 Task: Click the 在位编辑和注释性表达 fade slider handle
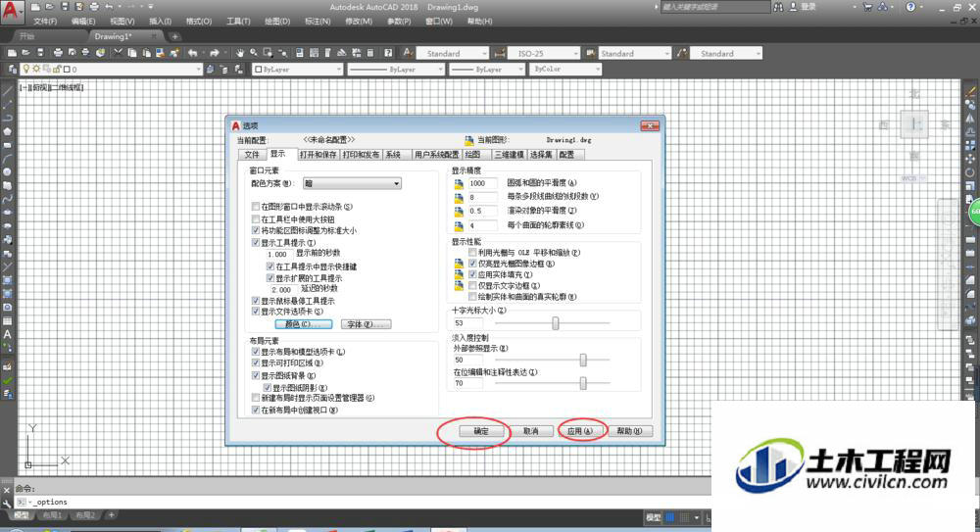point(582,383)
